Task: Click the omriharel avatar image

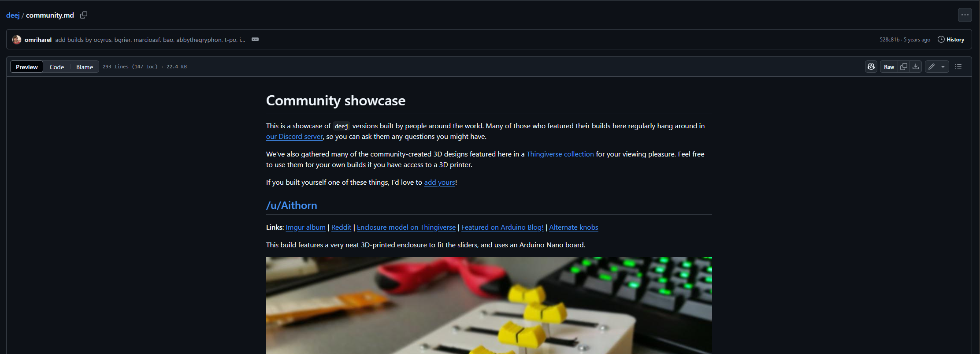Action: pos(17,40)
